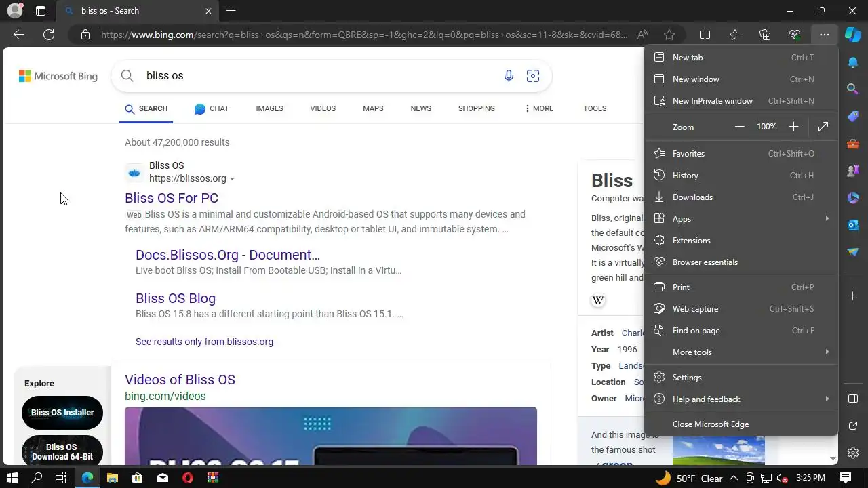Viewport: 868px width, 488px height.
Task: Choose Print from the menu
Action: [741, 287]
